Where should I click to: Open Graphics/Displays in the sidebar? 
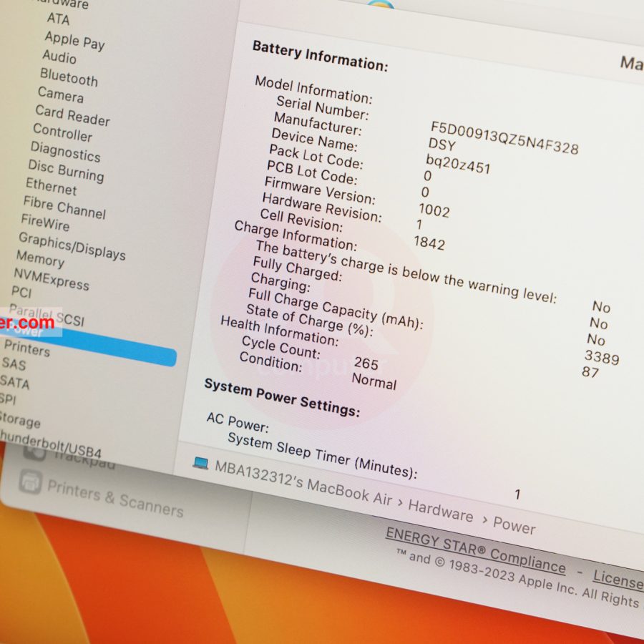[x=72, y=245]
